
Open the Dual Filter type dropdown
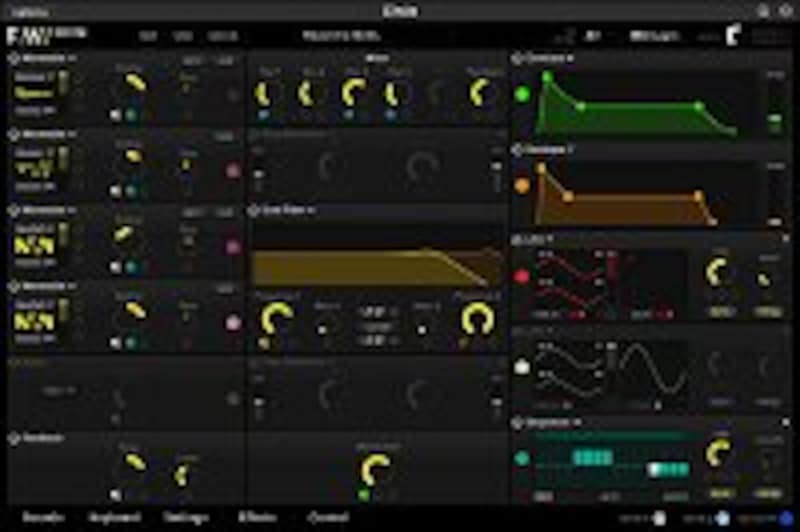pyautogui.click(x=288, y=211)
